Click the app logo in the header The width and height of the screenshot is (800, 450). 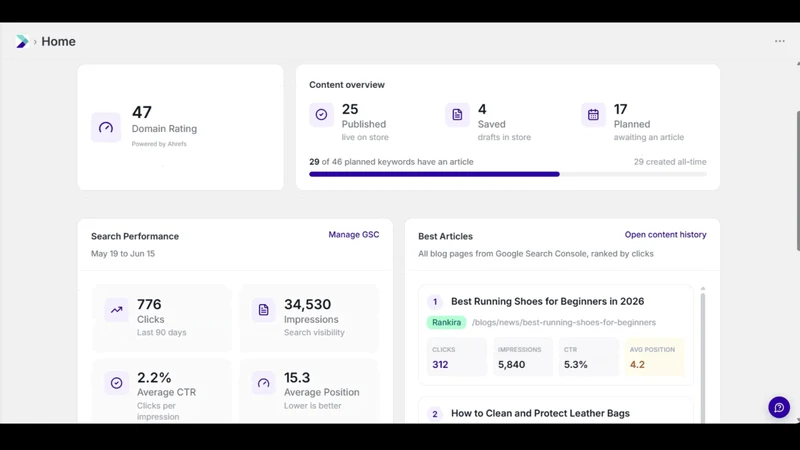point(22,41)
